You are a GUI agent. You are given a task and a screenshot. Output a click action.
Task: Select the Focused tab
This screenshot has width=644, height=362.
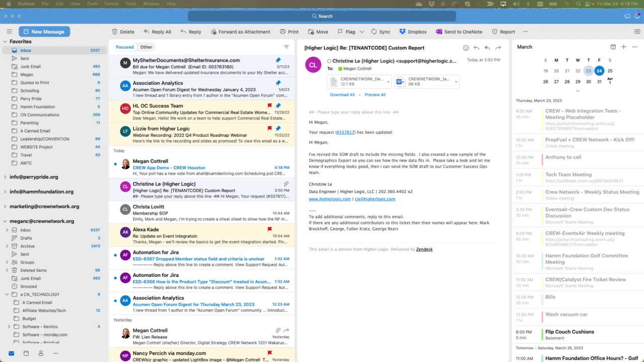[x=125, y=47]
